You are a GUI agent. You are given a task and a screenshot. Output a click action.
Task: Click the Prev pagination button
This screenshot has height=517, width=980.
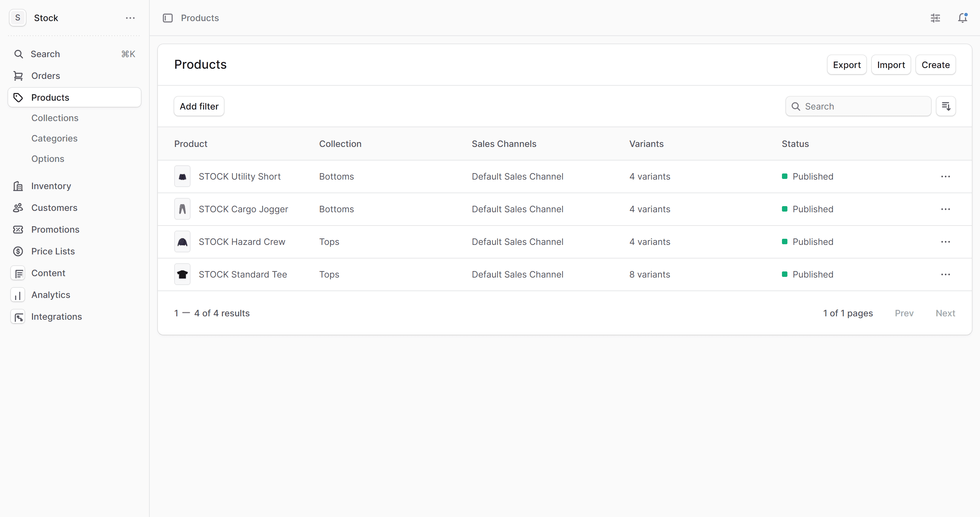(x=904, y=313)
